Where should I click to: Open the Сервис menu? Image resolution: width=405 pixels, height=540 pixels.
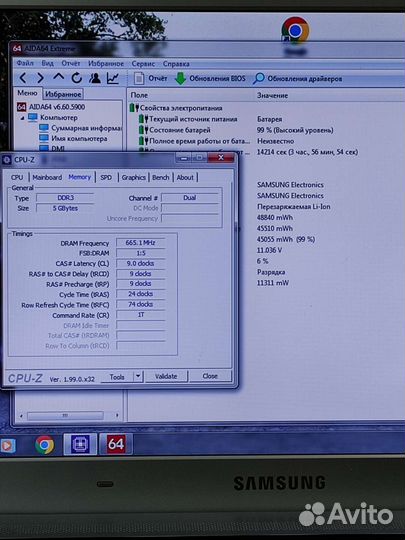[143, 64]
